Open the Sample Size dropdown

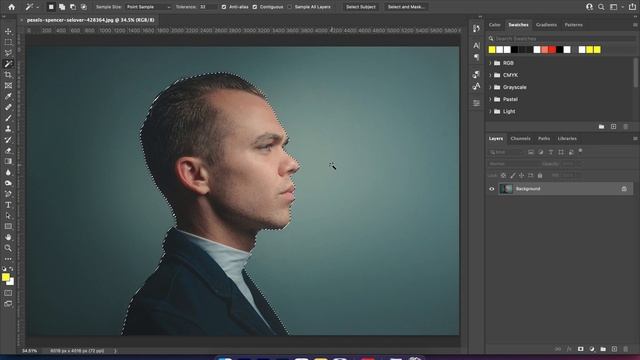(x=148, y=7)
